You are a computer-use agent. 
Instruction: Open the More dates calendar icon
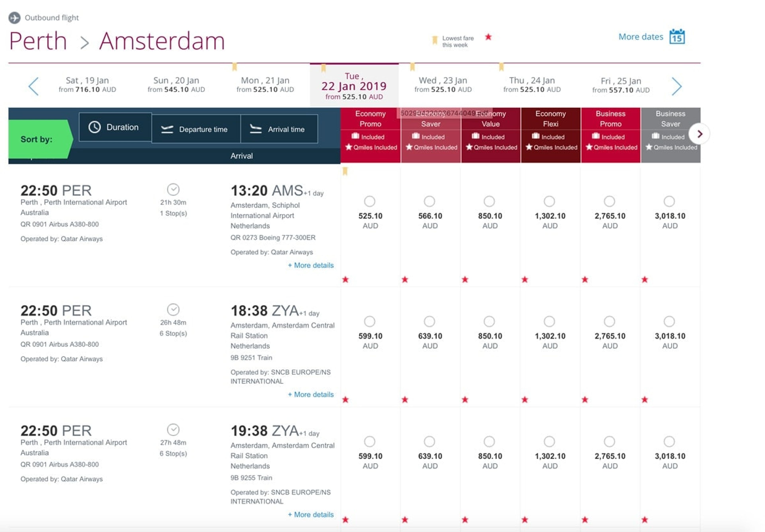point(677,37)
